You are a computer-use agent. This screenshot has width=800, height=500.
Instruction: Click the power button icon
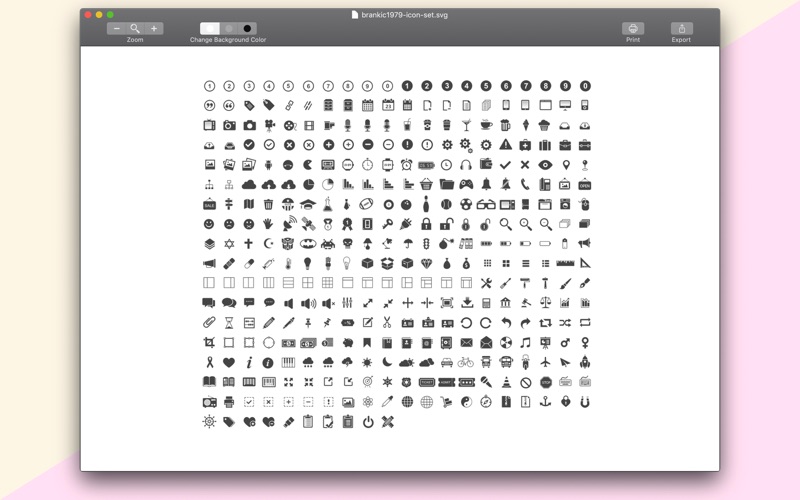tap(368, 422)
